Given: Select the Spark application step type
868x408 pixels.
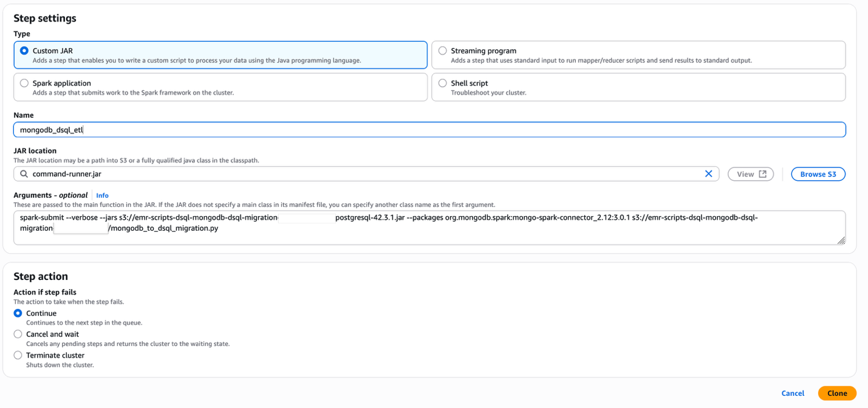Looking at the screenshot, I should [22, 83].
